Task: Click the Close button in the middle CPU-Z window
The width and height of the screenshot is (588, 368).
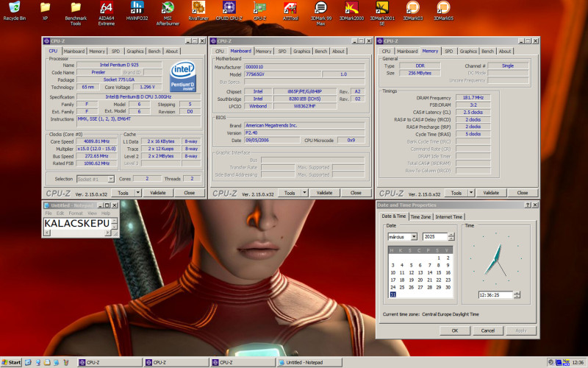Action: (x=356, y=193)
